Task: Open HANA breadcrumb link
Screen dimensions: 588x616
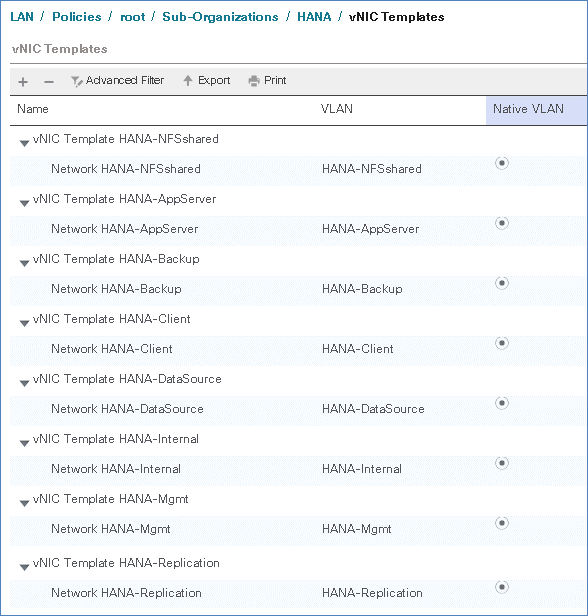Action: tap(314, 17)
